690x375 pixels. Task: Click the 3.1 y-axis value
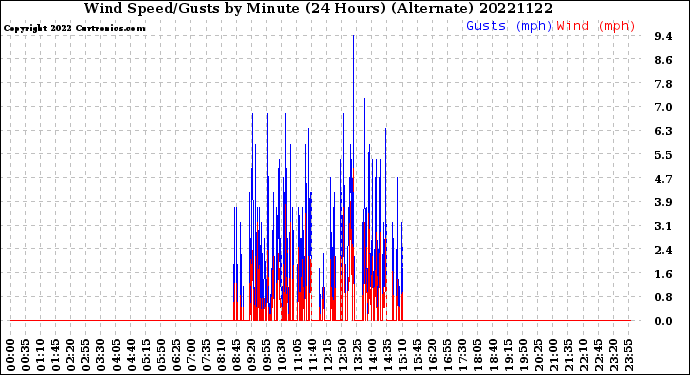(663, 226)
